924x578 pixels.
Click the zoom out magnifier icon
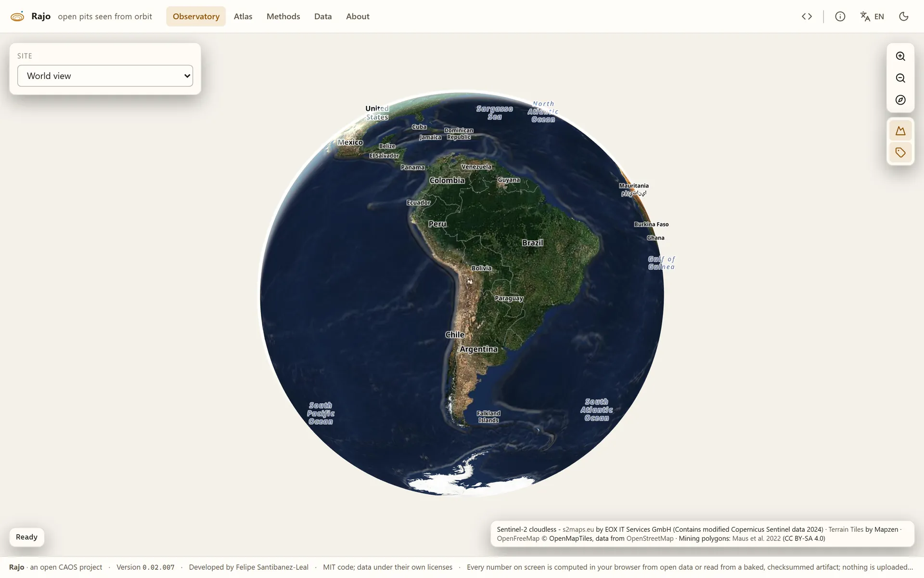(900, 78)
